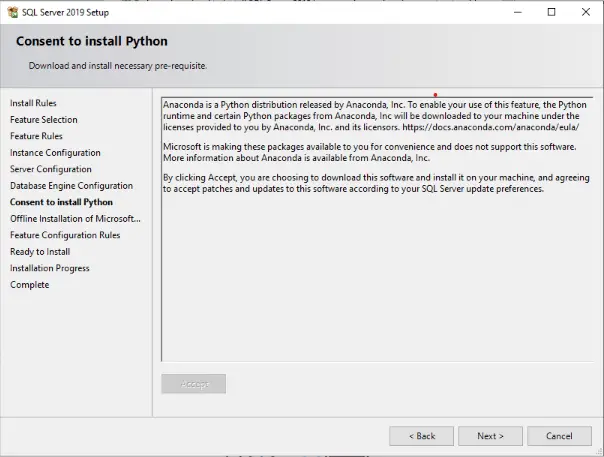Open Offline Installation of Microsoft step
Screen dimensions: 604x457
[75, 219]
